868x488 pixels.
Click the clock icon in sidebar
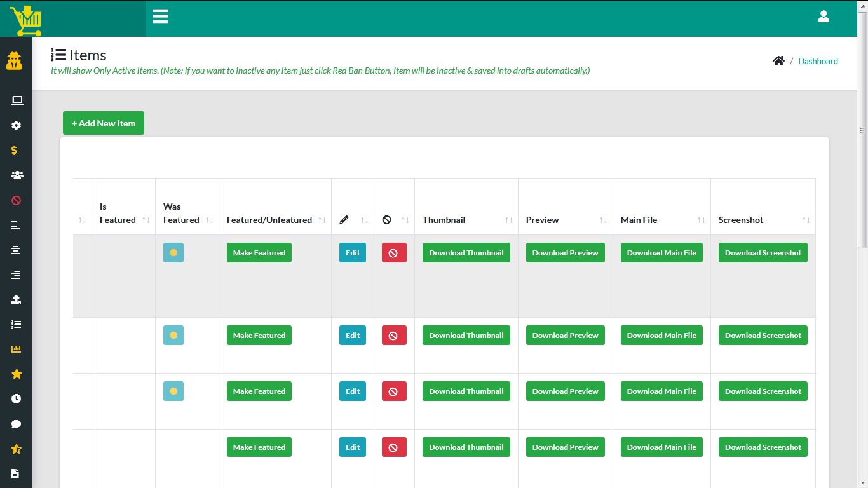coord(17,399)
